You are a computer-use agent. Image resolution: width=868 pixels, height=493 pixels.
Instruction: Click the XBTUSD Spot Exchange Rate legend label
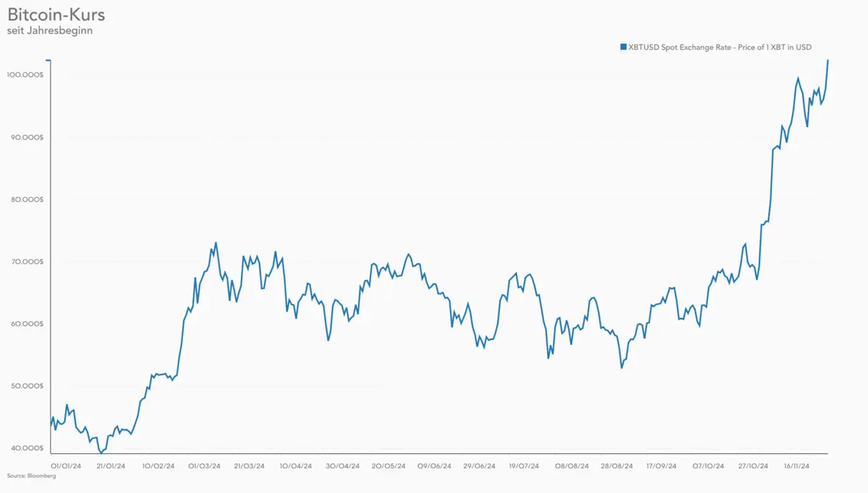[x=719, y=47]
